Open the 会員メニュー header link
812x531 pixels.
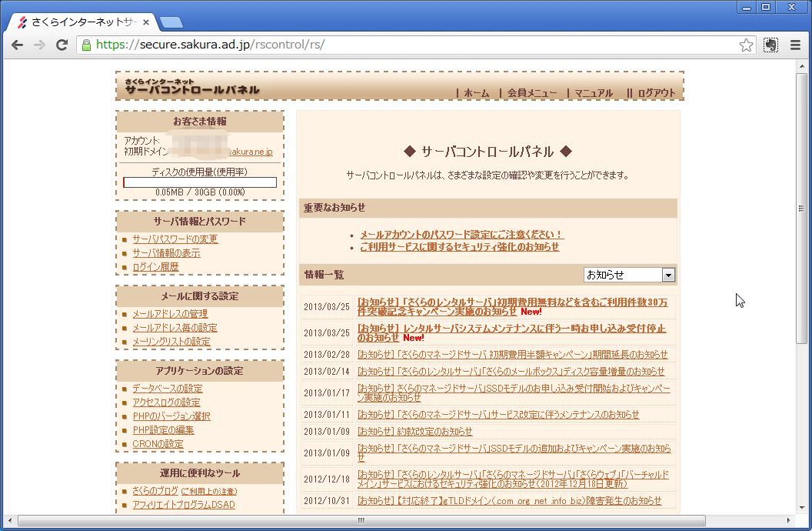pos(532,93)
